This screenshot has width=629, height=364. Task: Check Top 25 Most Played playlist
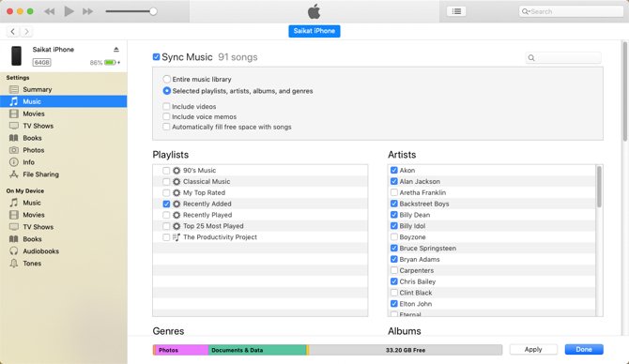(166, 226)
